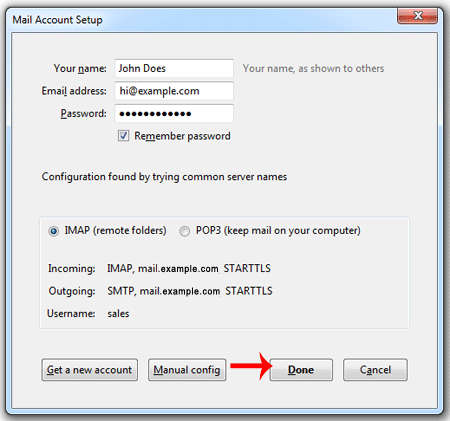Click the Configuration found status message
Image resolution: width=450 pixels, height=421 pixels.
tap(164, 177)
